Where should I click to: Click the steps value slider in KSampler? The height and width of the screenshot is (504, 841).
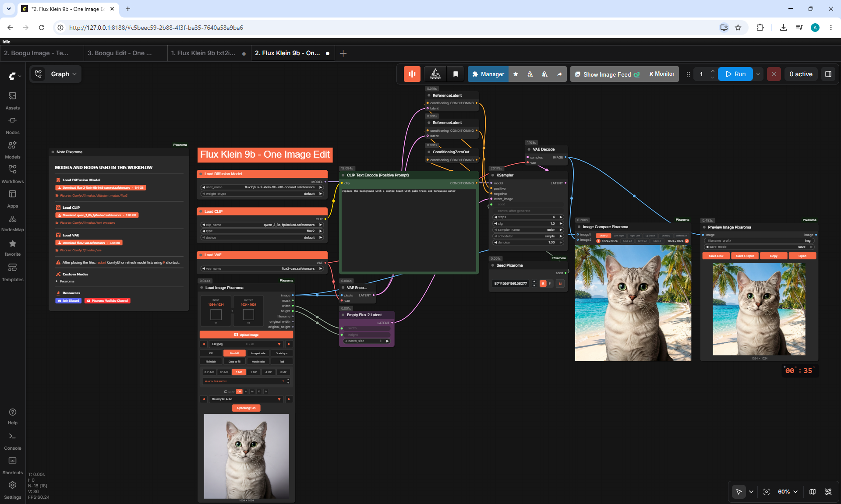(x=528, y=217)
